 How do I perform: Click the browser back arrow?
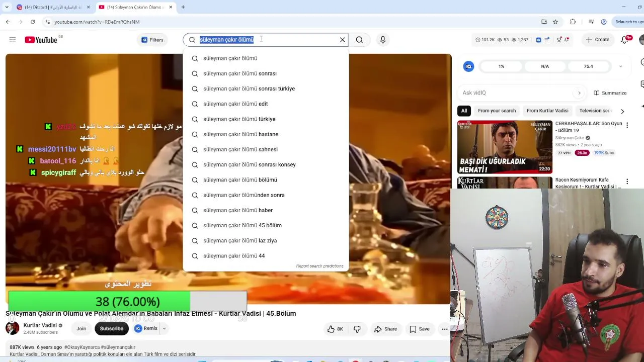[8, 22]
